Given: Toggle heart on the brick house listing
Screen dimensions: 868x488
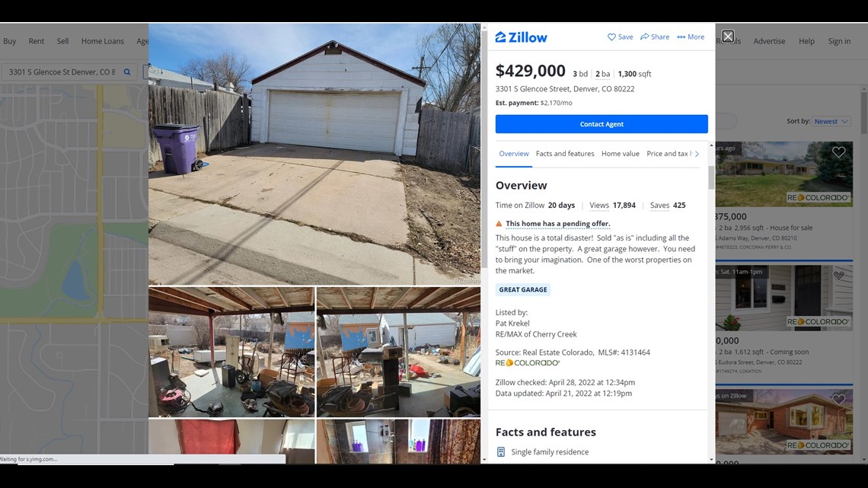Looking at the screenshot, I should [x=838, y=399].
